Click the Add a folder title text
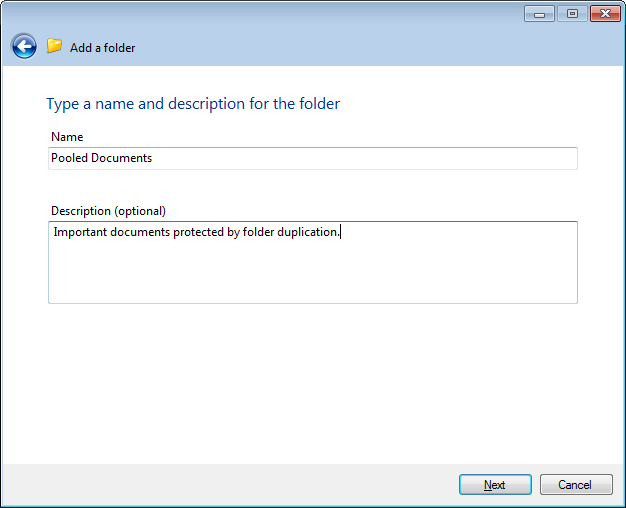This screenshot has height=508, width=626. [103, 48]
